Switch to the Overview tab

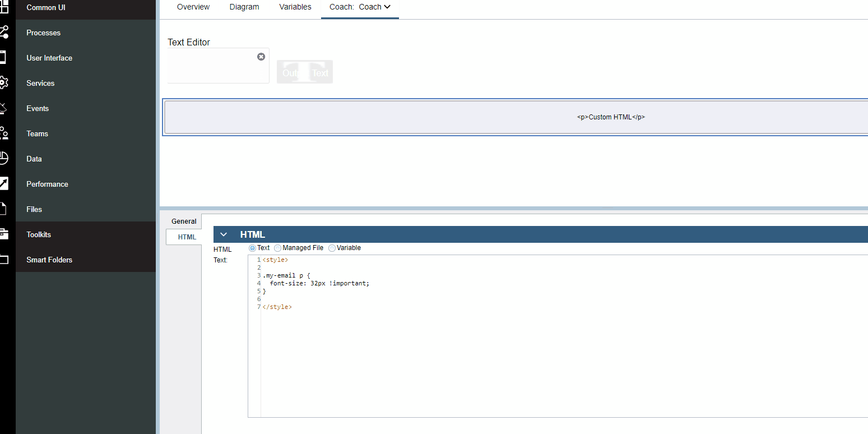pyautogui.click(x=193, y=7)
